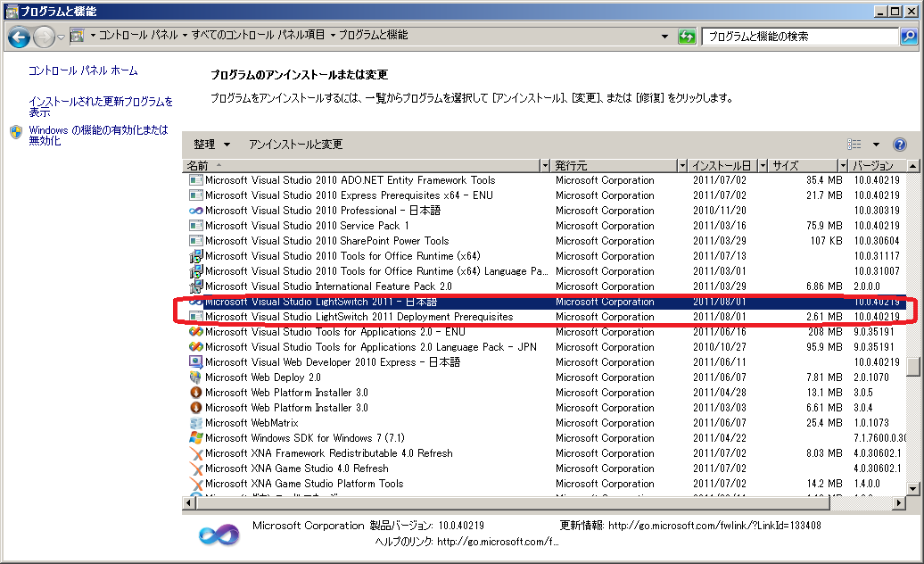Click the search magnifier icon
This screenshot has height=564, width=924.
click(908, 37)
